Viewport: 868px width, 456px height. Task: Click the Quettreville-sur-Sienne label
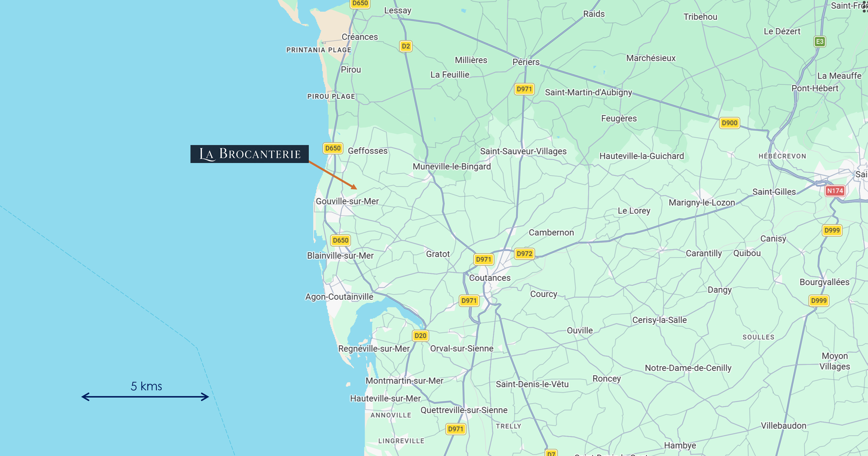click(x=464, y=410)
